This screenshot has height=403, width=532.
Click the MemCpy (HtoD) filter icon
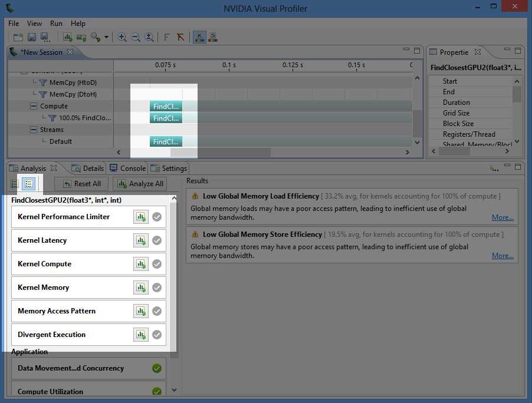pos(42,82)
